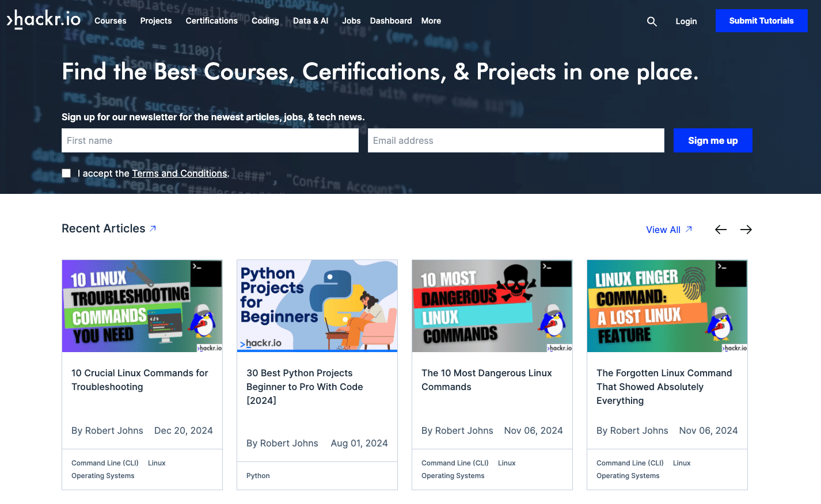Go to previous articles with left arrow
821x504 pixels.
tap(720, 230)
